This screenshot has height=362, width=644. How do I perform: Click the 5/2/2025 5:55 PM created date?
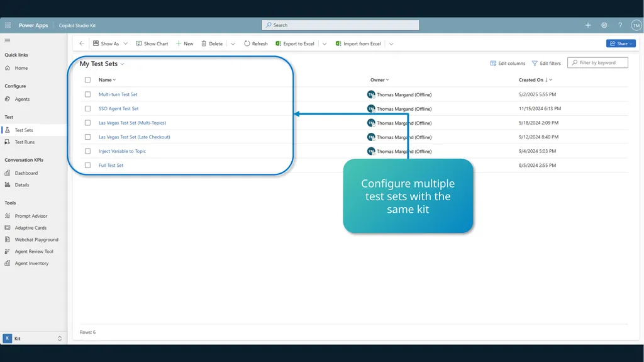pos(537,94)
